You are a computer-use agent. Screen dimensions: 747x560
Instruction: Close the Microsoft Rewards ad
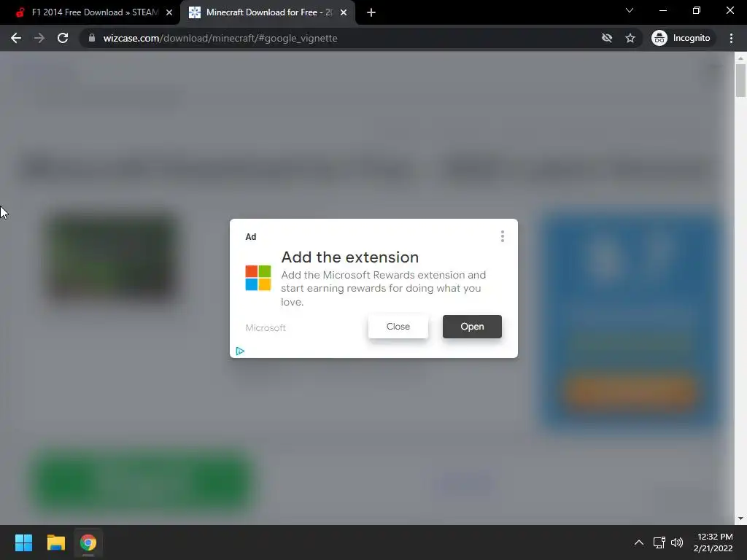click(398, 327)
